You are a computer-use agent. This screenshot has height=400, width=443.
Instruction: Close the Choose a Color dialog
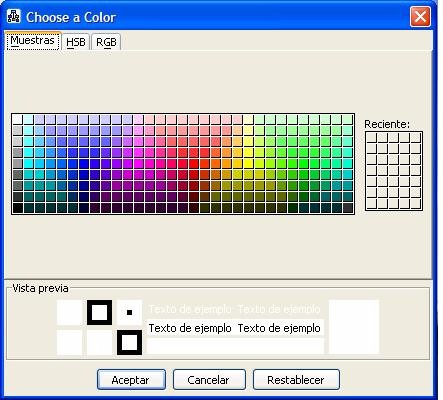[x=420, y=16]
